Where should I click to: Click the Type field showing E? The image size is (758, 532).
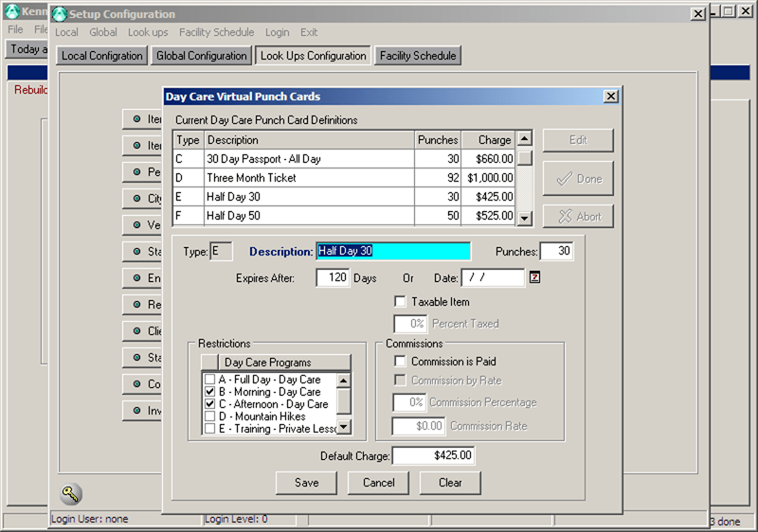pos(221,251)
